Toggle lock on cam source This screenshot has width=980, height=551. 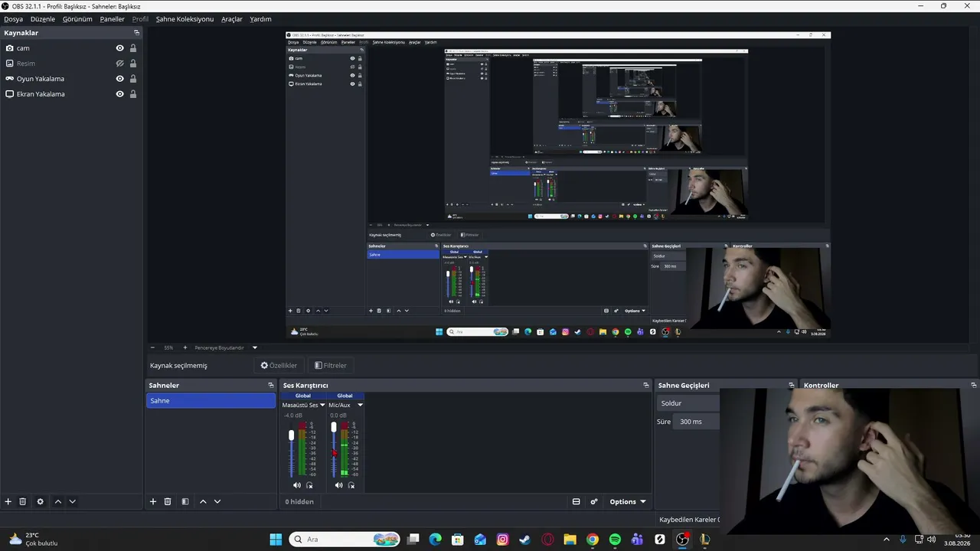click(x=133, y=48)
